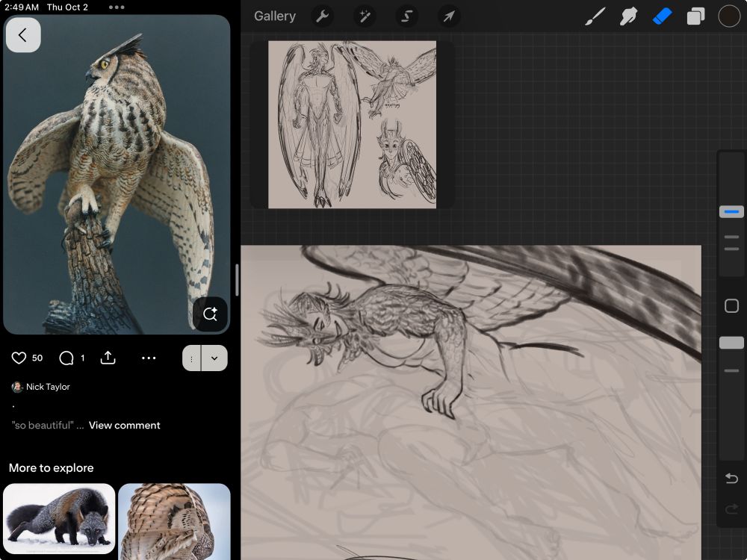Viewport: 747px width, 560px height.
Task: Open the angel sketch reference thumbnail
Action: coord(351,125)
